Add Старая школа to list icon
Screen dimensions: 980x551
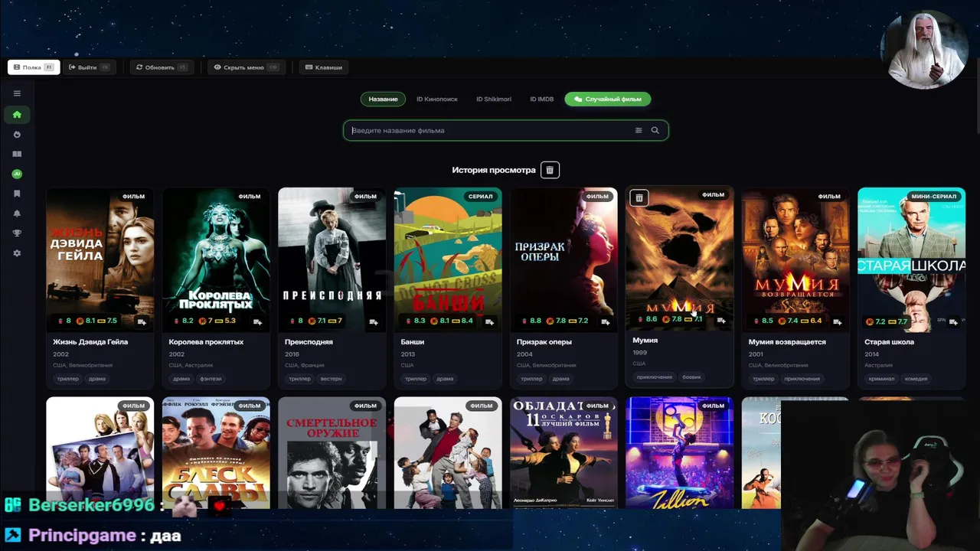point(953,321)
